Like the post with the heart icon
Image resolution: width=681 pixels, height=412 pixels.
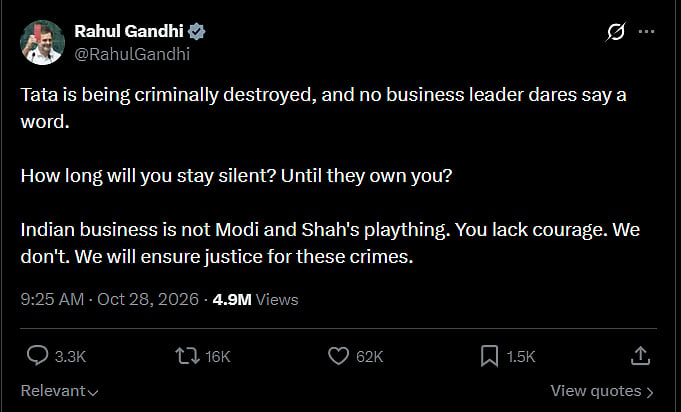click(x=338, y=356)
